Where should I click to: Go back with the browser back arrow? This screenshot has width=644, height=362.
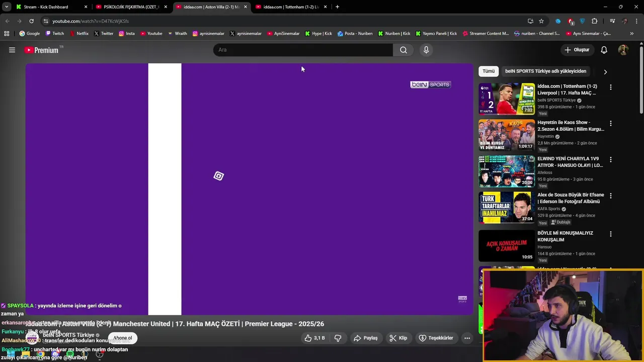coord(7,21)
